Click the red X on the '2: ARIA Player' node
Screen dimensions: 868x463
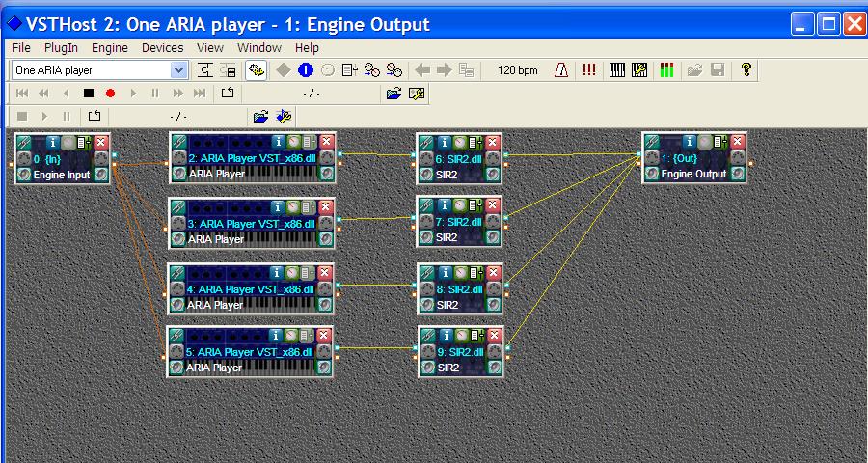pyautogui.click(x=326, y=142)
